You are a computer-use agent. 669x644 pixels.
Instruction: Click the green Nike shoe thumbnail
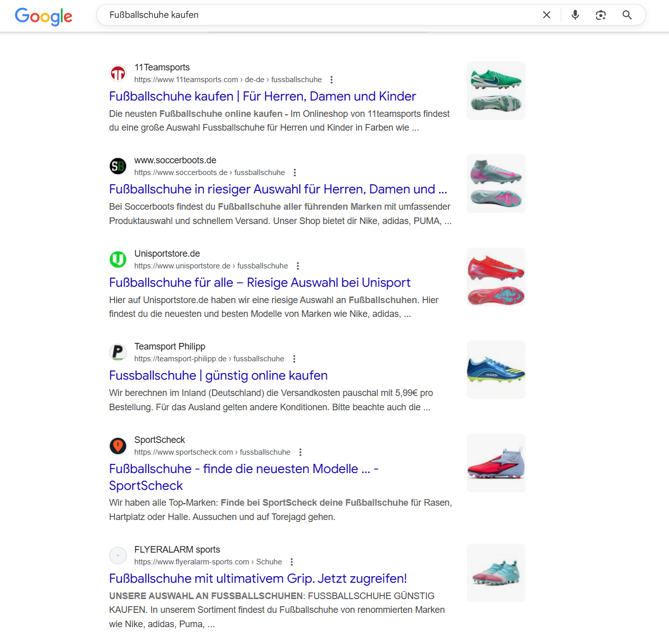click(x=496, y=91)
